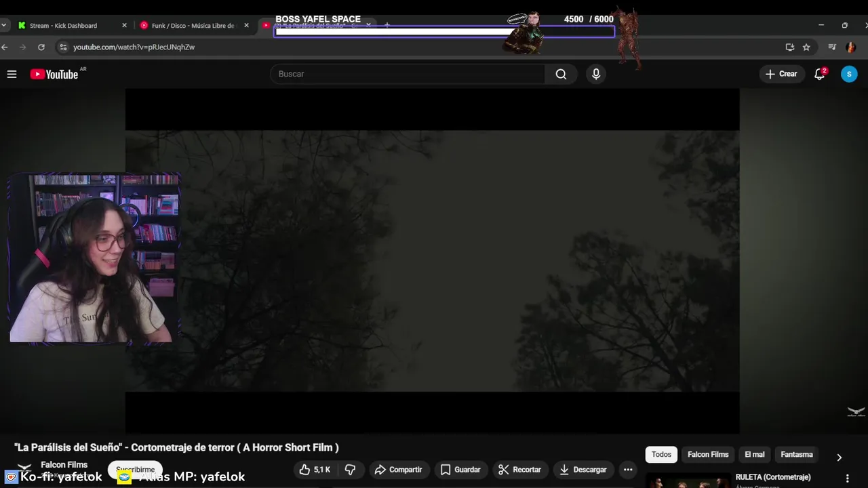This screenshot has width=868, height=488.
Task: Show more filter chips with right arrow
Action: (x=839, y=457)
